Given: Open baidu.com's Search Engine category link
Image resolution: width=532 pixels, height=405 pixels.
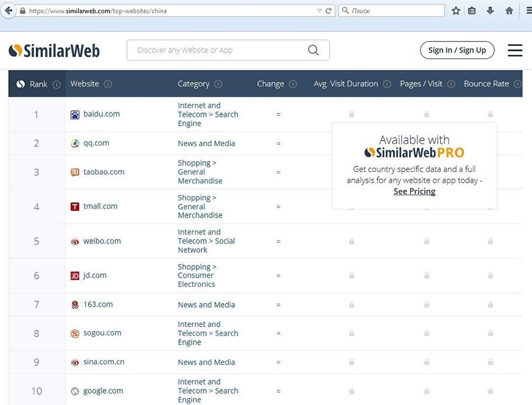Looking at the screenshot, I should coord(208,114).
